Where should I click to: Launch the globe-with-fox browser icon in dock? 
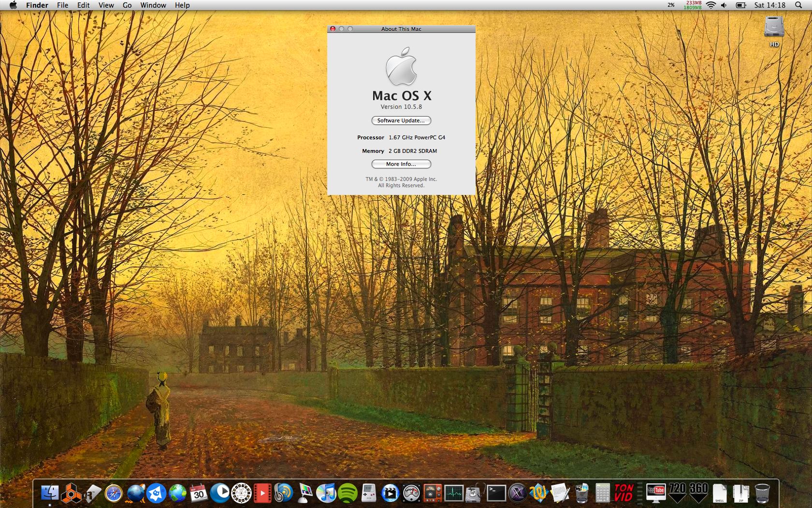tap(135, 493)
